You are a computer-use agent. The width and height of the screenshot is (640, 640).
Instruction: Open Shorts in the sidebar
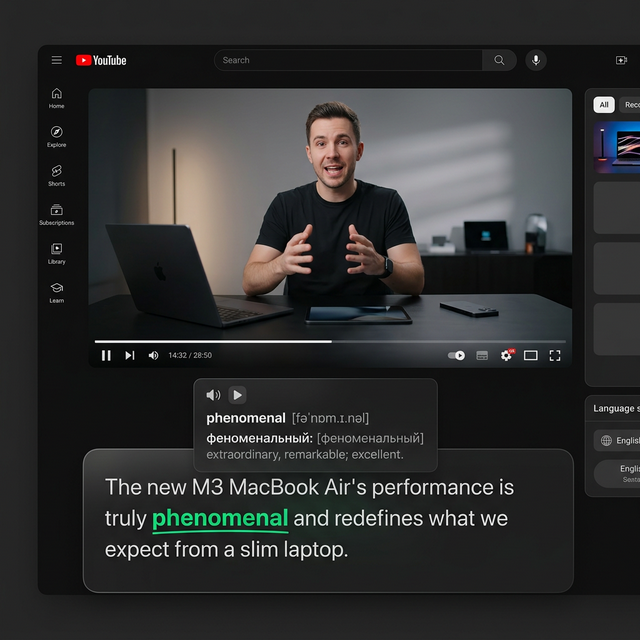[57, 176]
